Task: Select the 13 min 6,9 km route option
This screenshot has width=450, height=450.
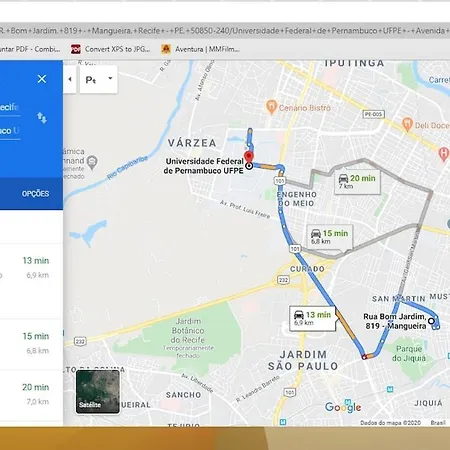Action: [x=31, y=267]
